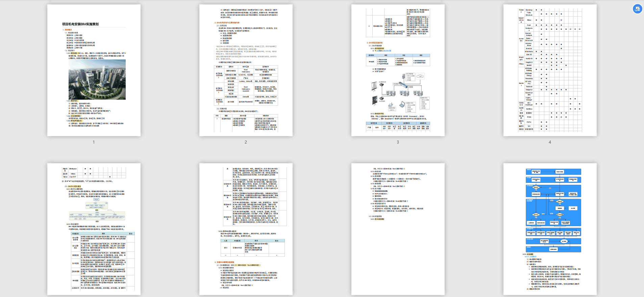Open the page thumbnail with the blue flowchart
This screenshot has width=644, height=297.
click(550, 229)
